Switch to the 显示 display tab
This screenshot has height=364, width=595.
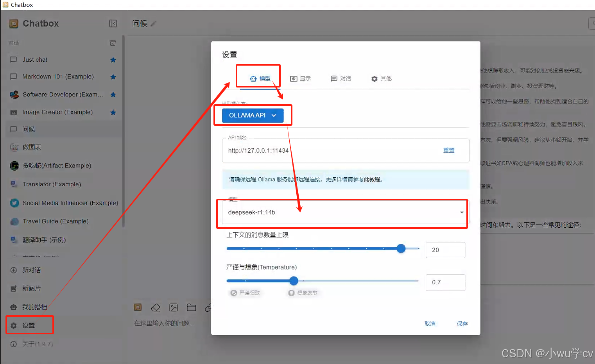point(300,79)
